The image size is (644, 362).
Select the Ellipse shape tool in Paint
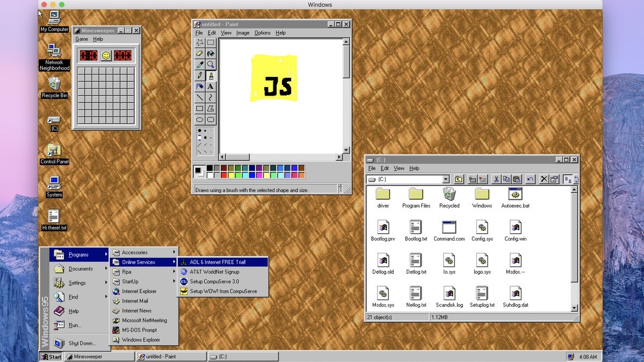(200, 120)
